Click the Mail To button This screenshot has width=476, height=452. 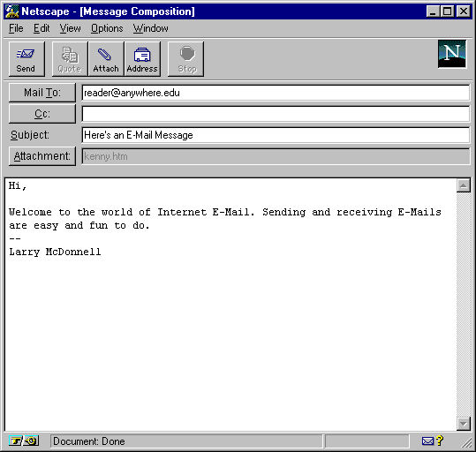[x=42, y=93]
